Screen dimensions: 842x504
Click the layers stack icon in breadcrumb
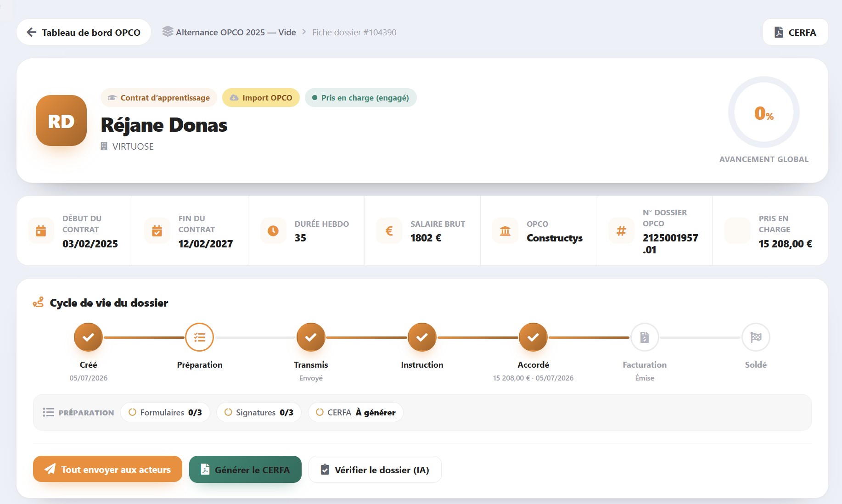pos(168,31)
